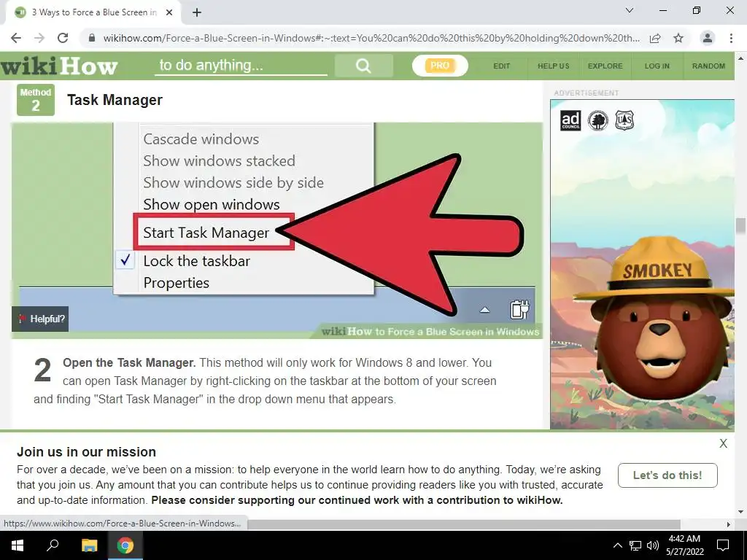Click the Task Manager step image

point(276,230)
